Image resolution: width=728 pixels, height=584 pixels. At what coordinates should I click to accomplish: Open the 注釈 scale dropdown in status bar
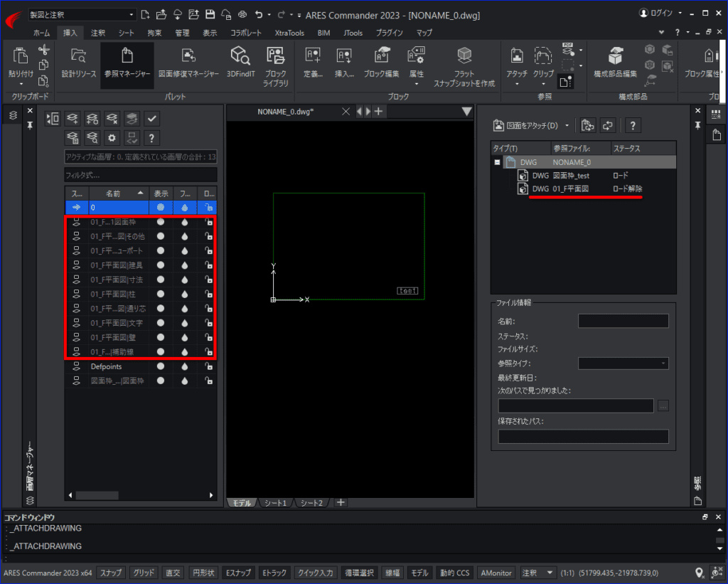coord(550,573)
